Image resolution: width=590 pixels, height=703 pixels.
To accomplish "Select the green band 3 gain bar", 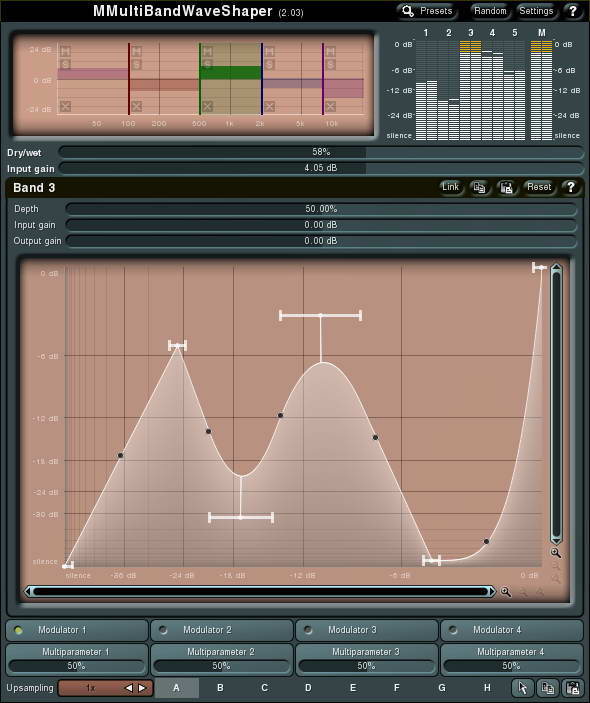I will [231, 73].
